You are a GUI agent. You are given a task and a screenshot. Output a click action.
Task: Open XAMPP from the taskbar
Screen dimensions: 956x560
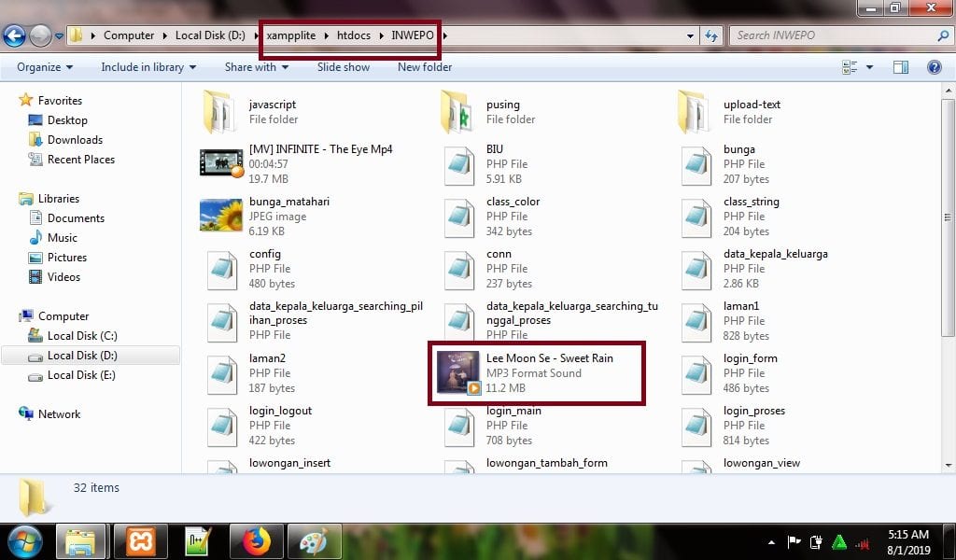141,541
